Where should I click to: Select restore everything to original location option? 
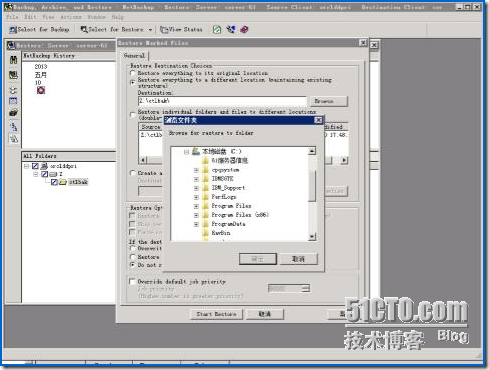133,73
